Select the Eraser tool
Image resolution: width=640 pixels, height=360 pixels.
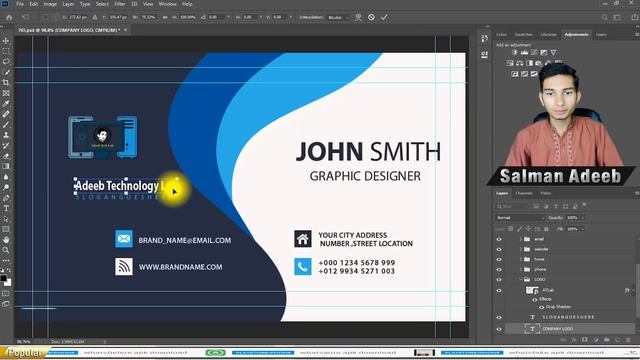[6, 156]
